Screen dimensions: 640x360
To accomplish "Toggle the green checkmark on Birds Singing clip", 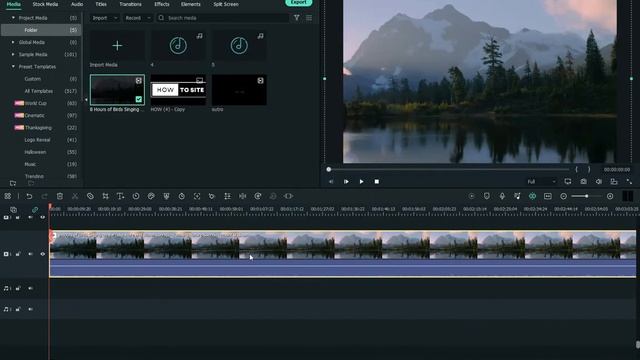I will tap(139, 99).
